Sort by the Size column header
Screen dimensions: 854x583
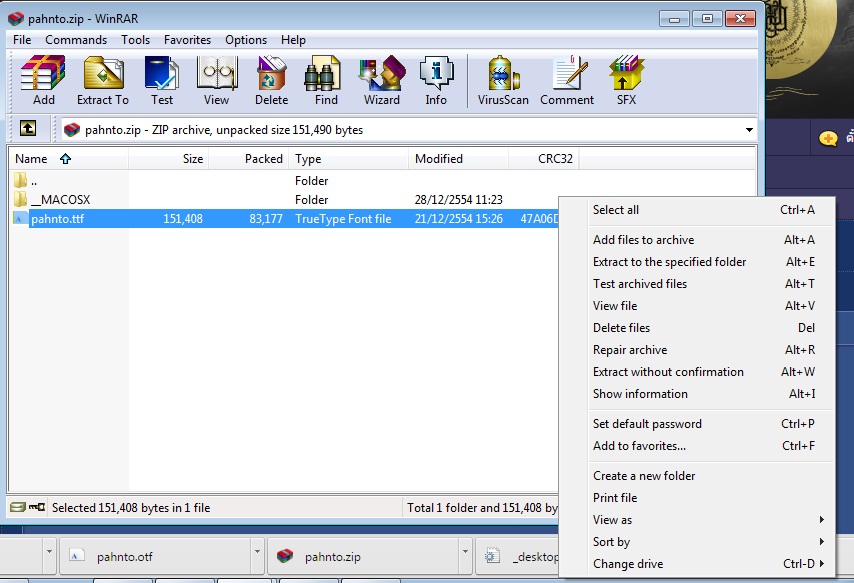(169, 159)
